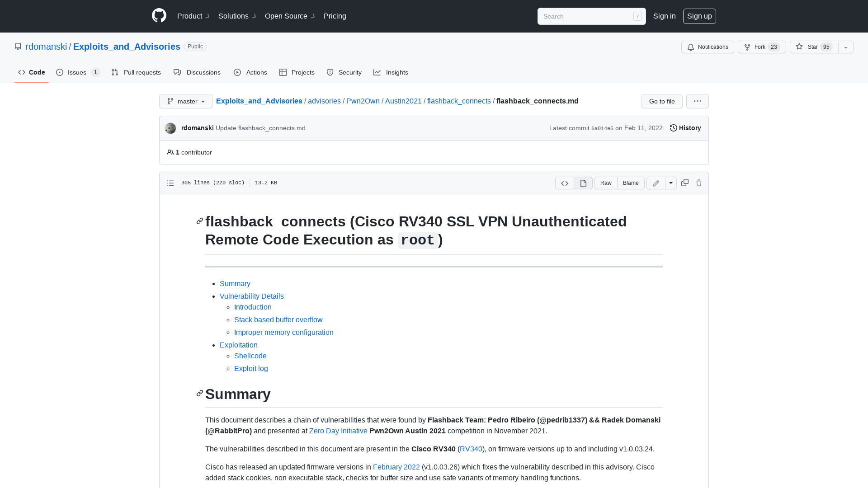Jump to Exploit log section

pos(251,369)
